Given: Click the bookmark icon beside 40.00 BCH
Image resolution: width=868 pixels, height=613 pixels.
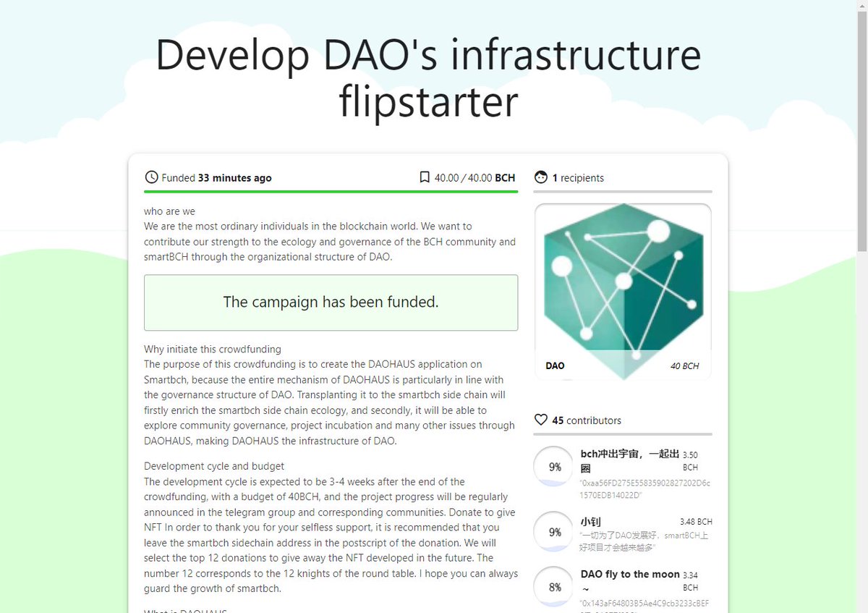Looking at the screenshot, I should click(425, 177).
